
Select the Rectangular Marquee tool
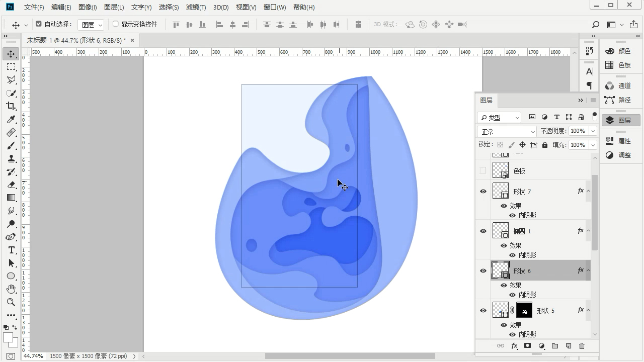pos(11,67)
